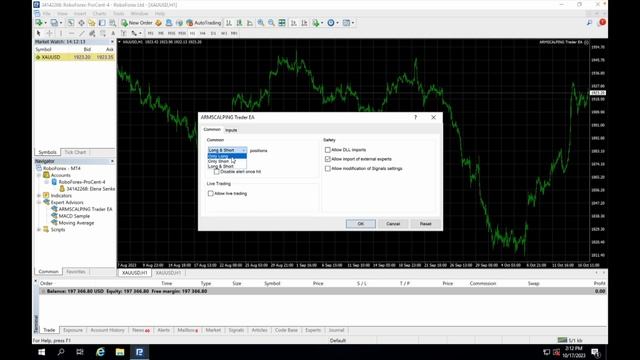Enable the Allow live trading checkbox
Viewport: 640px width, 360px height.
pyautogui.click(x=211, y=193)
